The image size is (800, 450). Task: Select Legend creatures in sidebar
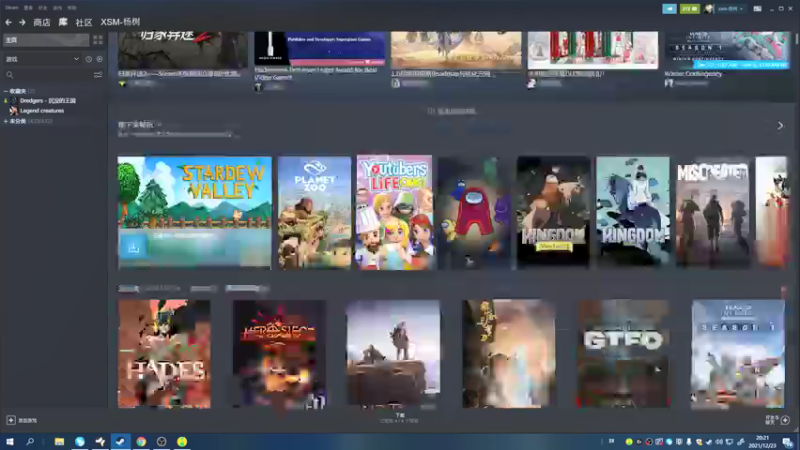(x=42, y=111)
